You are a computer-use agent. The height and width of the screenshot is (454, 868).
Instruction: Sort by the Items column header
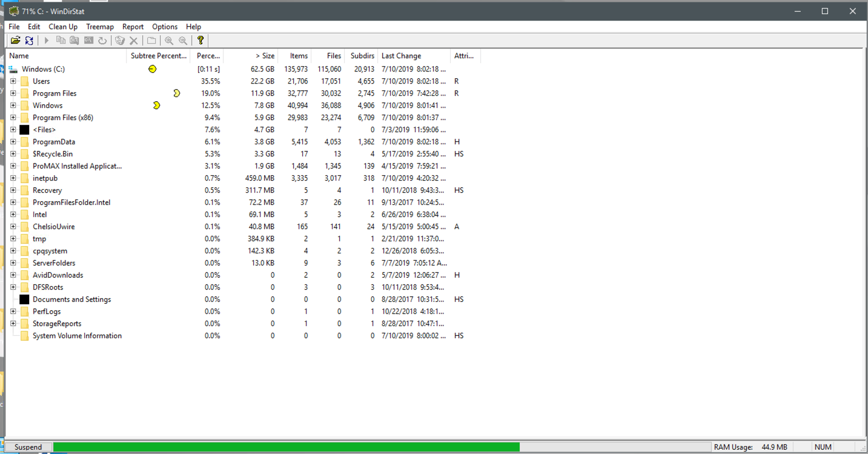click(294, 56)
